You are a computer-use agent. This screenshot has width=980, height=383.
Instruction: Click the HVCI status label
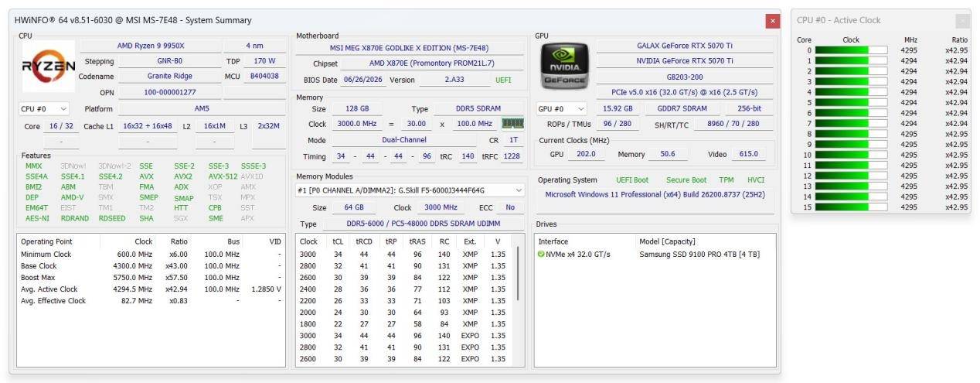(755, 180)
